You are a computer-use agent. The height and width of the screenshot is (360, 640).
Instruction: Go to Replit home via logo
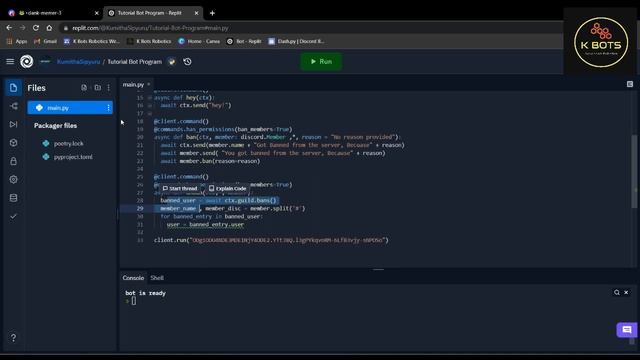pos(27,62)
